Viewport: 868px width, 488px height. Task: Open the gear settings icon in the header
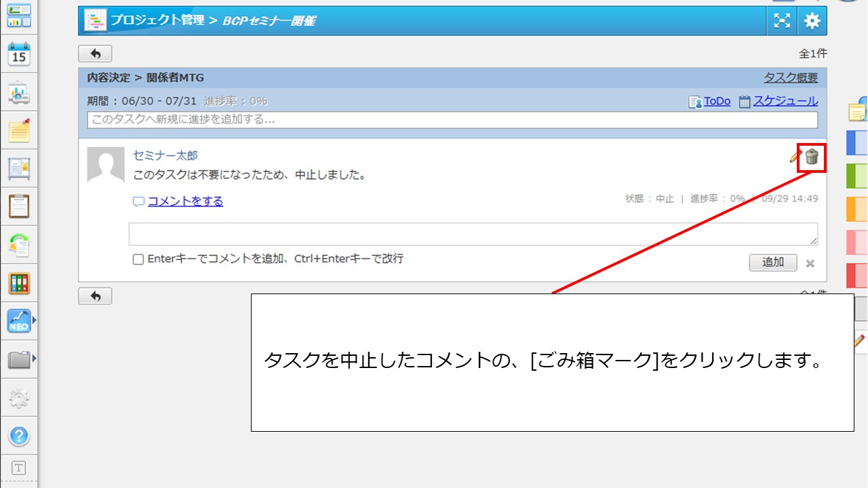click(x=812, y=21)
